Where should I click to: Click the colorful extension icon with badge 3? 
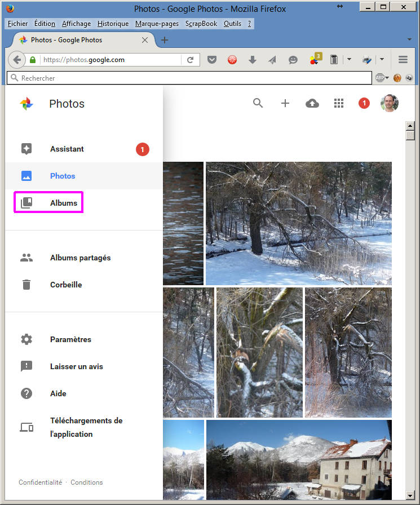click(315, 59)
